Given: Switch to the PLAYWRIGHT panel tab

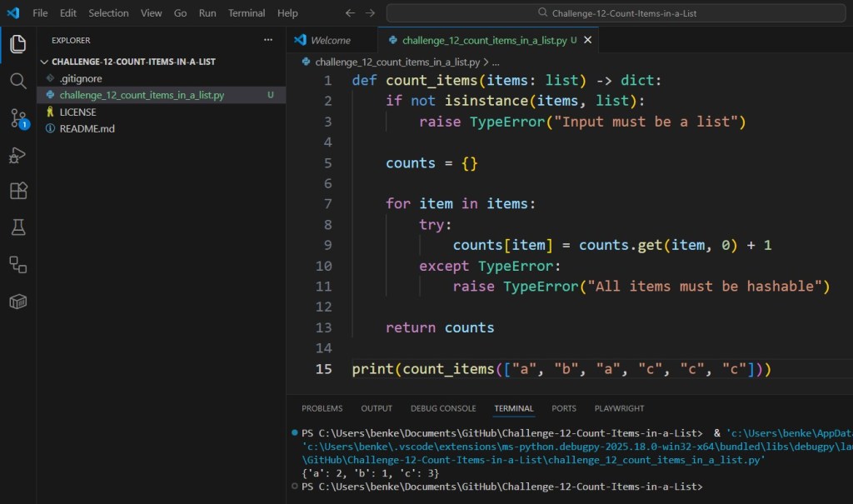Looking at the screenshot, I should tap(619, 408).
